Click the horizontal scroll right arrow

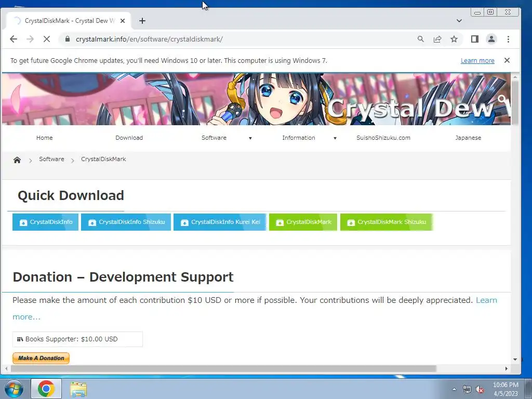[507, 368]
